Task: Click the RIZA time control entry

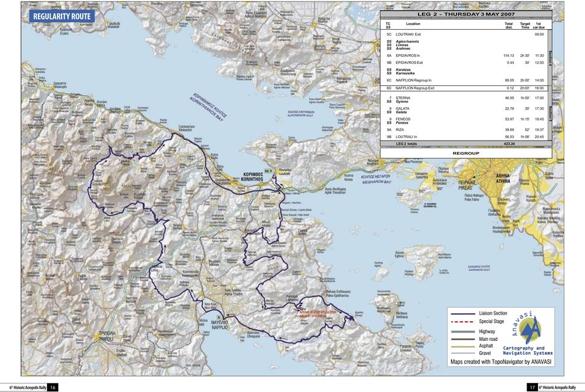Action: click(x=400, y=130)
